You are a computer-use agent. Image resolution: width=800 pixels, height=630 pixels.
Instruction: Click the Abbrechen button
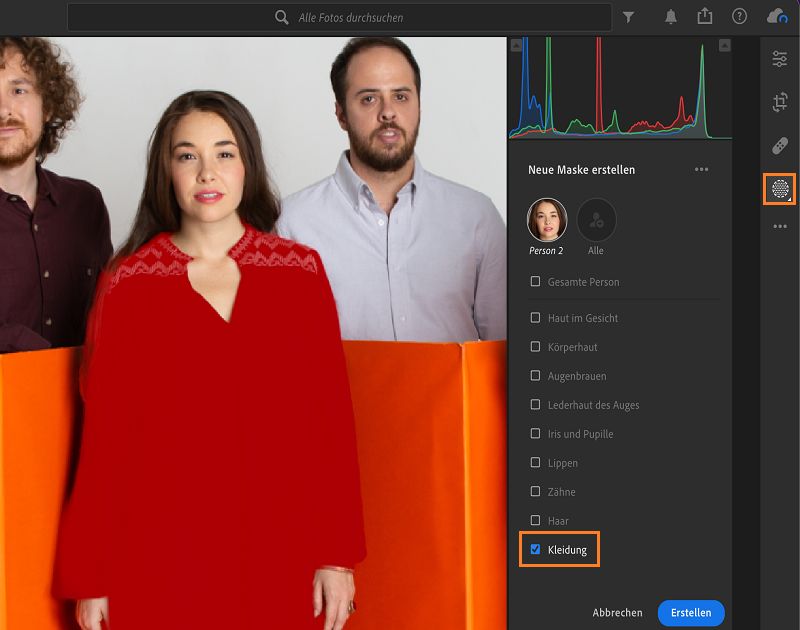(617, 613)
